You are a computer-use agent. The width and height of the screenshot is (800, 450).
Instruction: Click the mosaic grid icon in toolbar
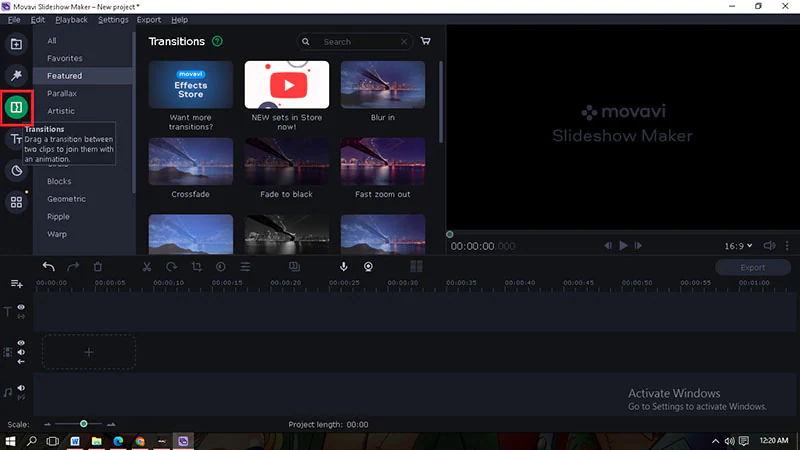pyautogui.click(x=416, y=266)
